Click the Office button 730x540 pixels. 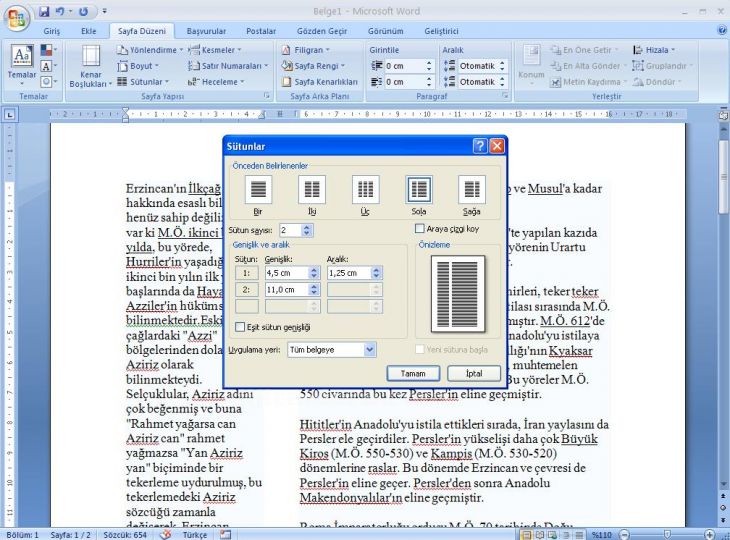(x=17, y=19)
